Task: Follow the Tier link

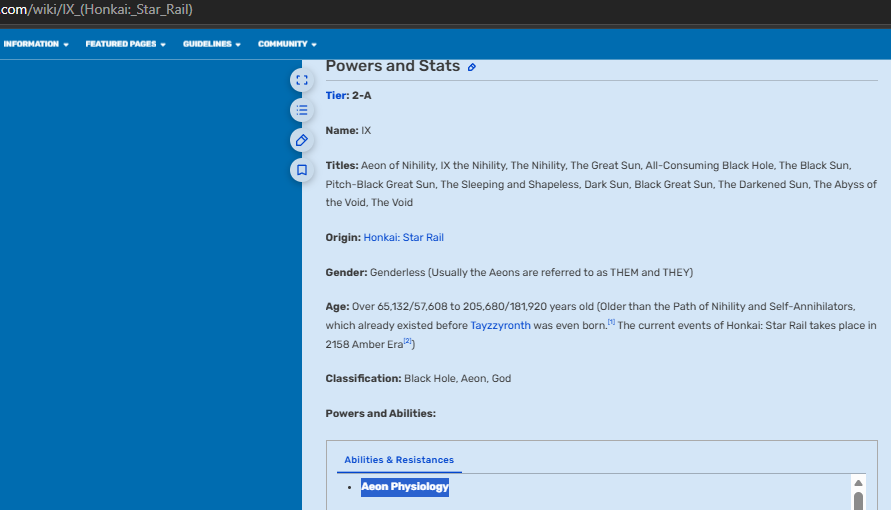Action: coord(335,95)
